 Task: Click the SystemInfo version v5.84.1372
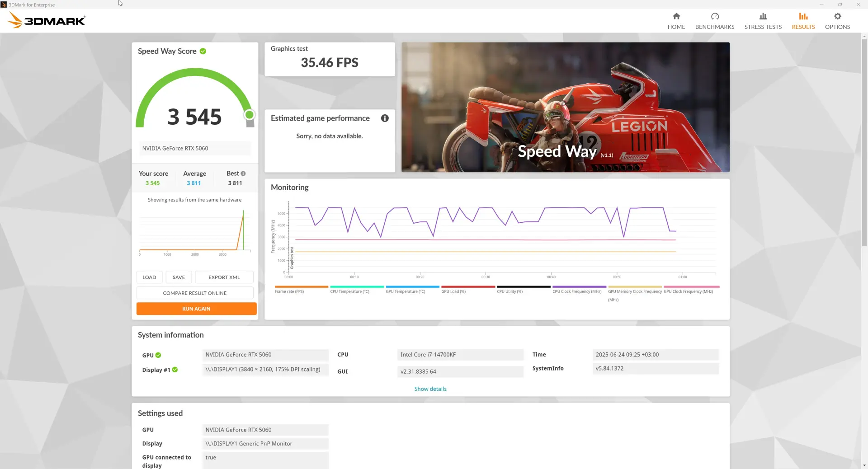point(656,369)
